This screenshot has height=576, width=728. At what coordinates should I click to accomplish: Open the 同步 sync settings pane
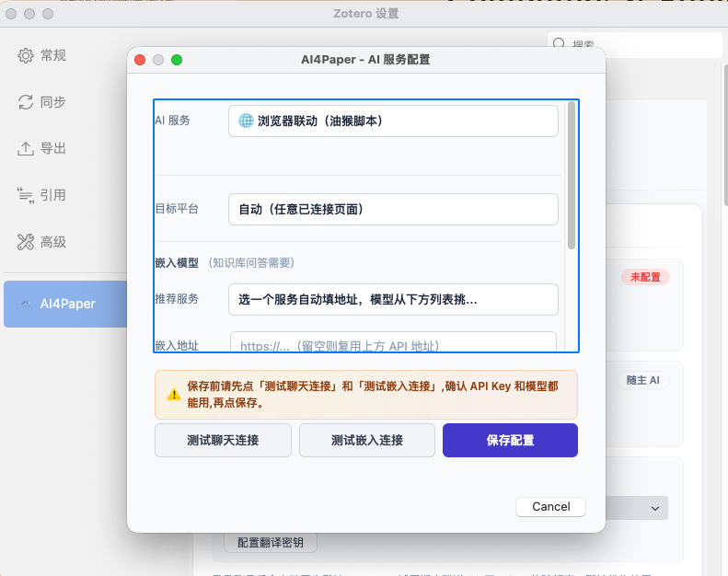[x=41, y=101]
